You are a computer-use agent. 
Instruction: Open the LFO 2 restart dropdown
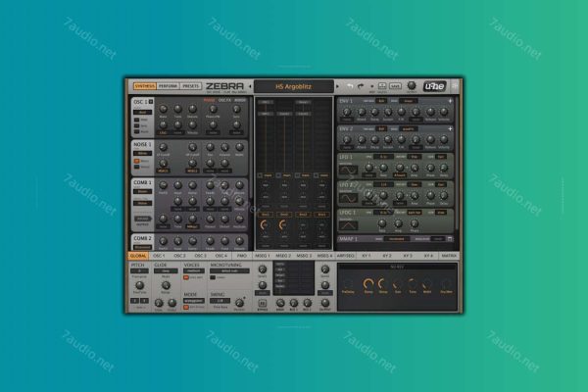point(415,184)
